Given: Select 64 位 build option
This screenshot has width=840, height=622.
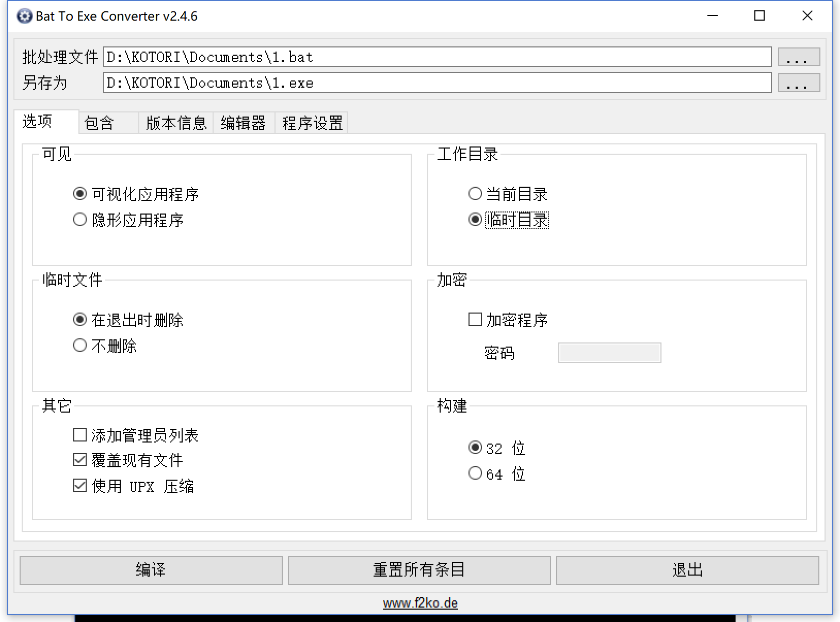Looking at the screenshot, I should coord(497,473).
